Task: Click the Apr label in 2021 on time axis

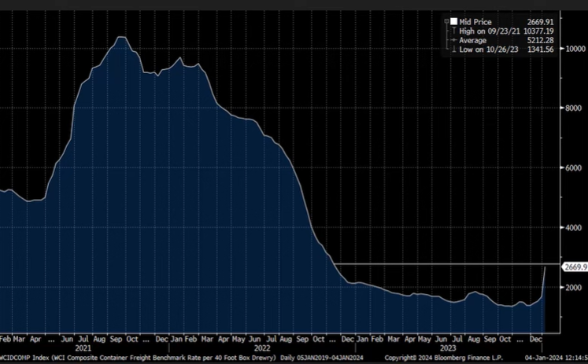Action: click(x=35, y=340)
